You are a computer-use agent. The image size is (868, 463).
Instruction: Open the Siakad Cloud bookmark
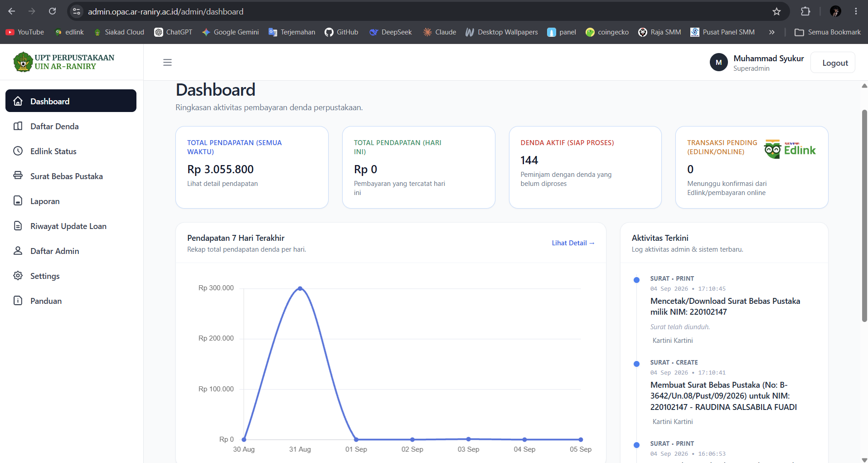(x=119, y=32)
